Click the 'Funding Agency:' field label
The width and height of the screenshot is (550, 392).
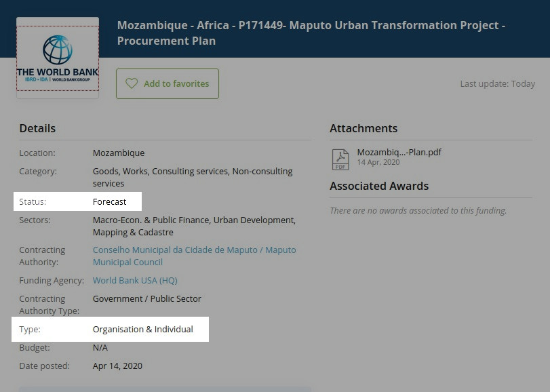tap(52, 281)
